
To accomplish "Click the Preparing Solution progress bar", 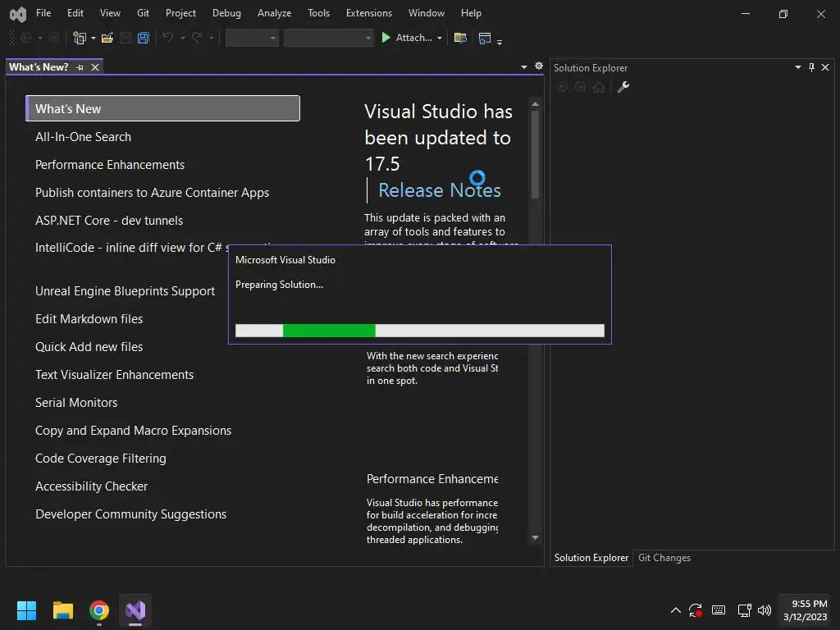I will [x=420, y=331].
